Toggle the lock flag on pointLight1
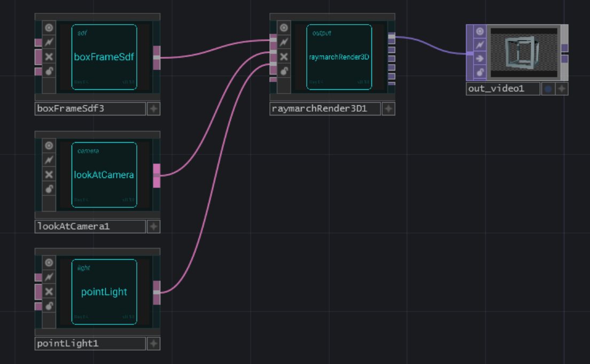This screenshot has height=364, width=590. pos(49,306)
